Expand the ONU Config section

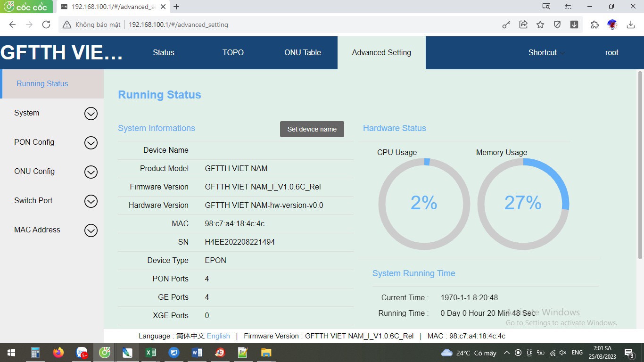click(x=91, y=172)
